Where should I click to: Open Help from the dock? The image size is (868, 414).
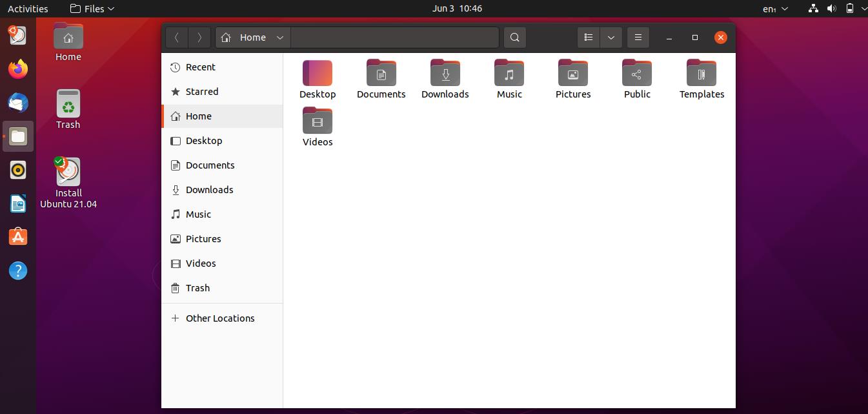(x=18, y=271)
